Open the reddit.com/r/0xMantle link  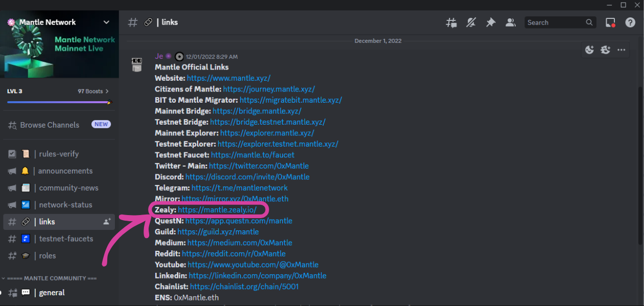pos(233,254)
